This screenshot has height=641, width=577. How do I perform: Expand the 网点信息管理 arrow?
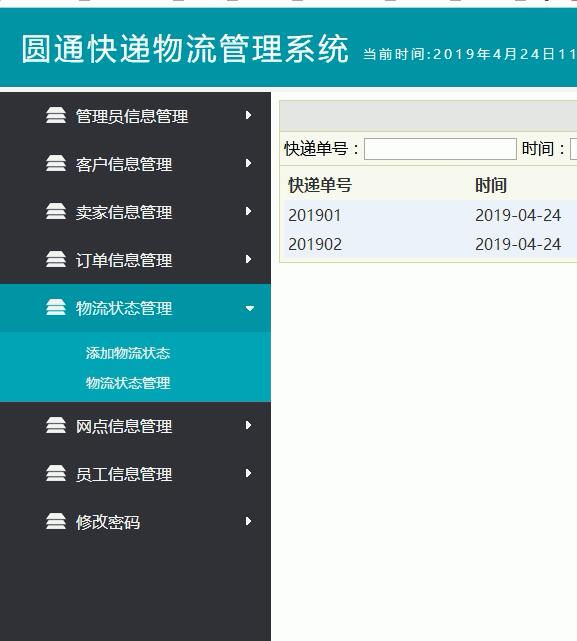click(x=248, y=426)
